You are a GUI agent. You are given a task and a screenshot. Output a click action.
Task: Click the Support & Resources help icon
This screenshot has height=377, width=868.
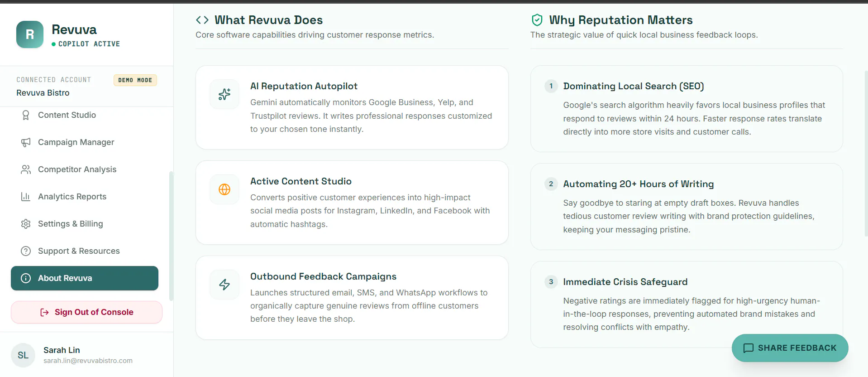click(x=26, y=251)
